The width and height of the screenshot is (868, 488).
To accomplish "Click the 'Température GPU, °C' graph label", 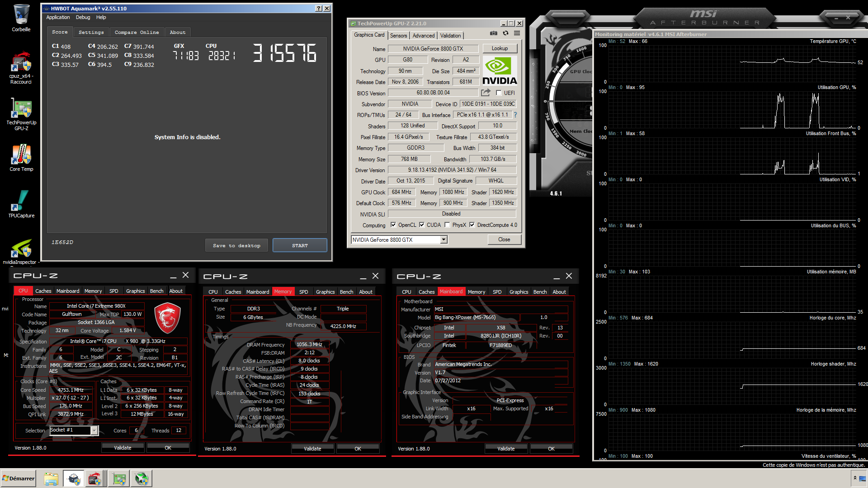I will (833, 41).
